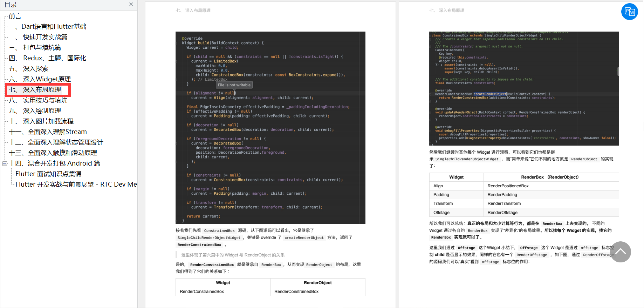Select Flutter 开发实战与前景展望 sub-item

pyautogui.click(x=76, y=185)
